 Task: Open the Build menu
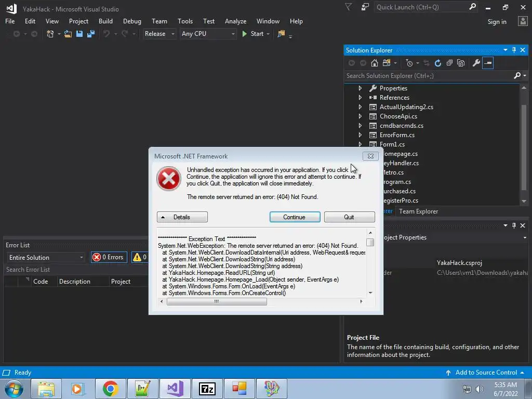105,21
